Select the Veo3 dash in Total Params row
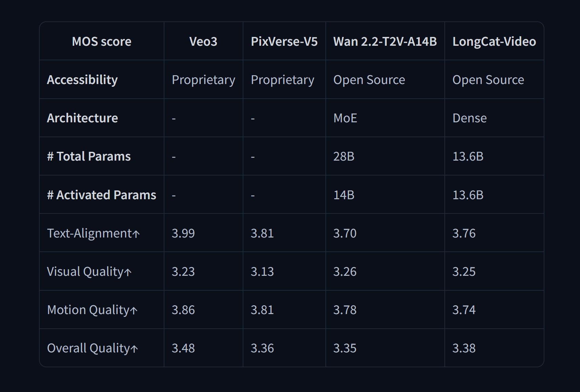This screenshot has width=580, height=392. coord(174,157)
